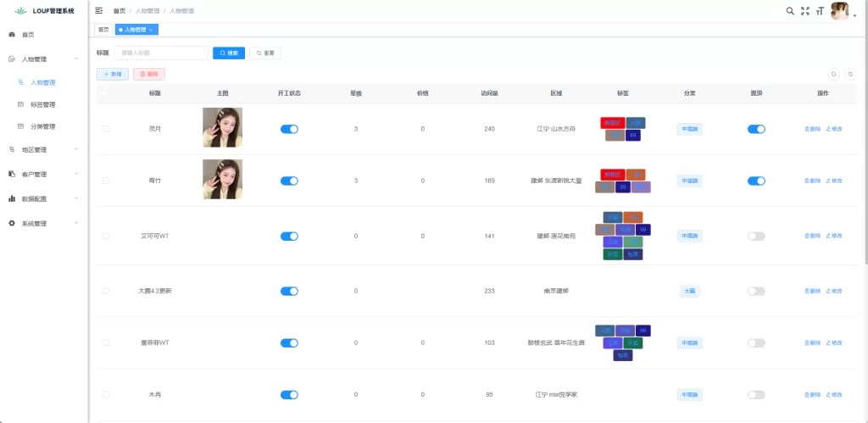Enter fullscreen using the header icon
Image resolution: width=868 pixels, height=423 pixels.
pyautogui.click(x=805, y=11)
